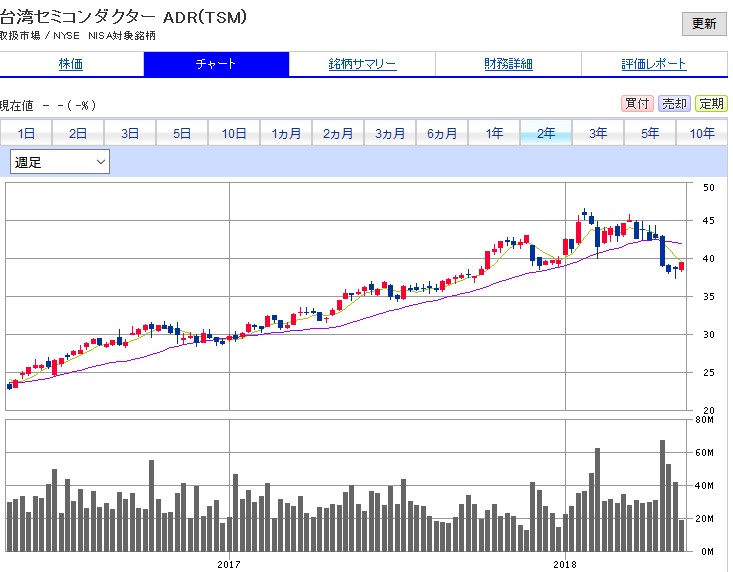Click the 45 price axis label
The height and width of the screenshot is (572, 733).
[709, 221]
